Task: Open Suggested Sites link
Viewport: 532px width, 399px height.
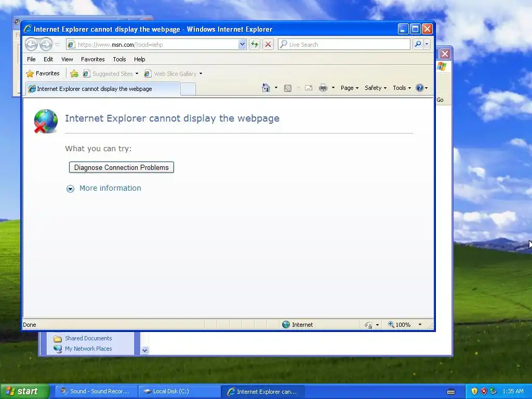Action: (x=109, y=74)
